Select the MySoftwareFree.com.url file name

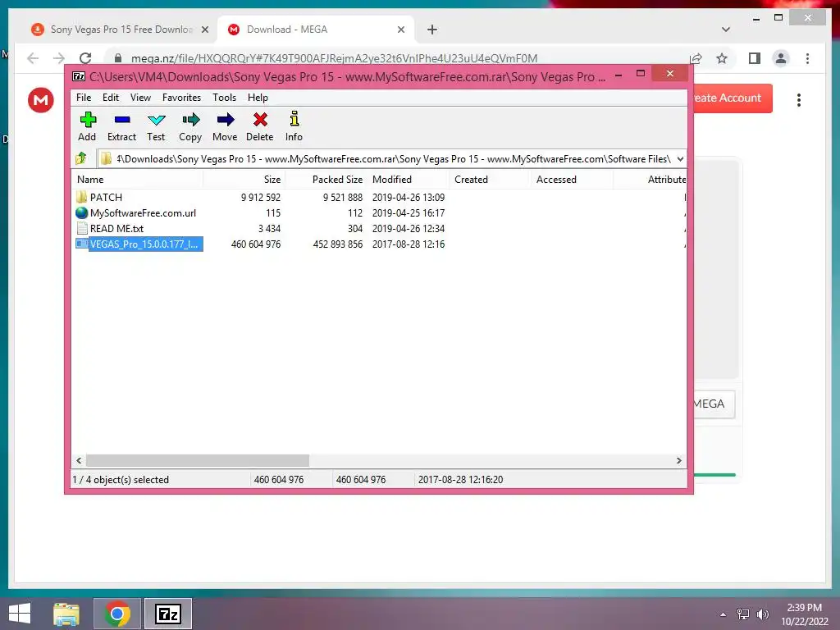point(143,212)
